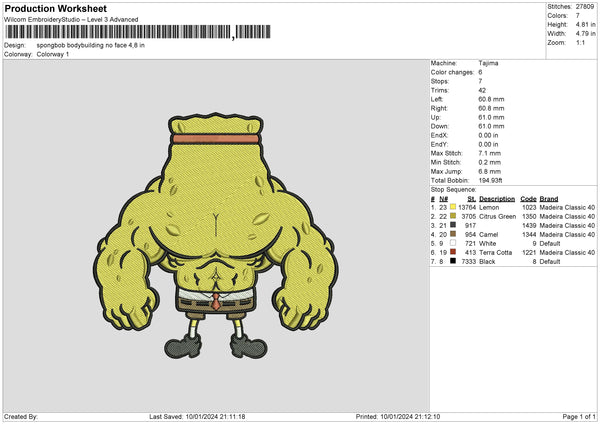Click the 'Colorway 1' value
This screenshot has height=424, width=600.
pyautogui.click(x=53, y=54)
